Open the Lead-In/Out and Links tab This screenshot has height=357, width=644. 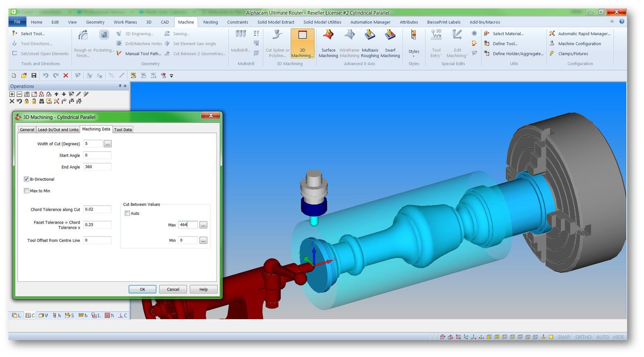[58, 130]
